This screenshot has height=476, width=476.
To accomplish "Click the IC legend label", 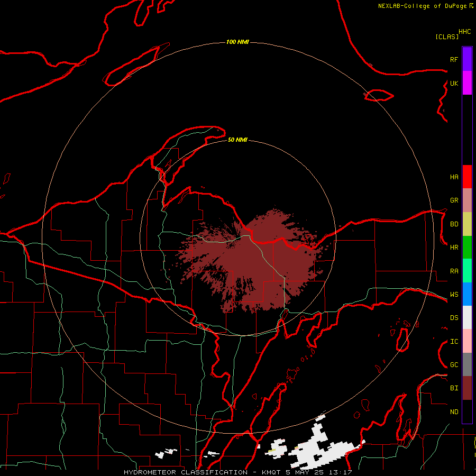I will point(454,341).
